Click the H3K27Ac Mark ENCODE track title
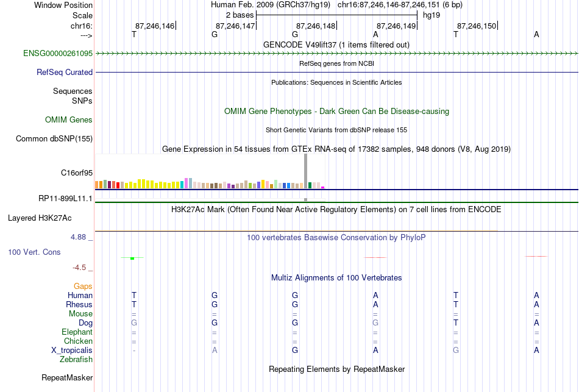579x392 pixels. click(x=336, y=210)
